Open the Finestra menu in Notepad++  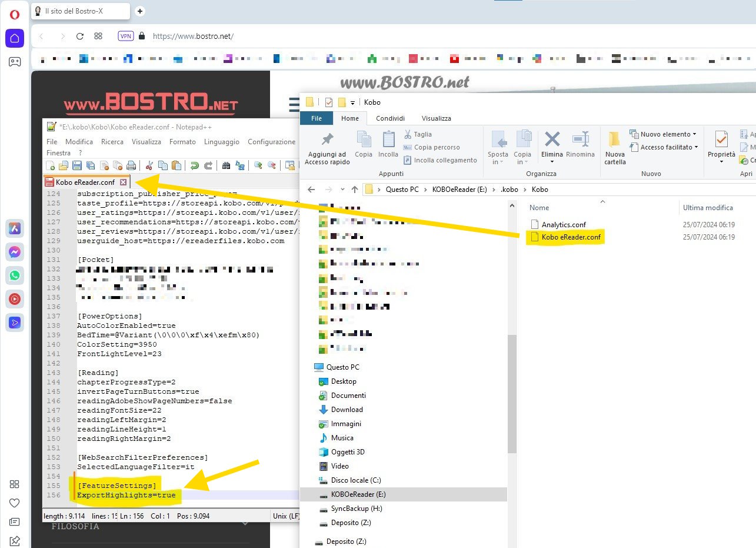point(58,152)
